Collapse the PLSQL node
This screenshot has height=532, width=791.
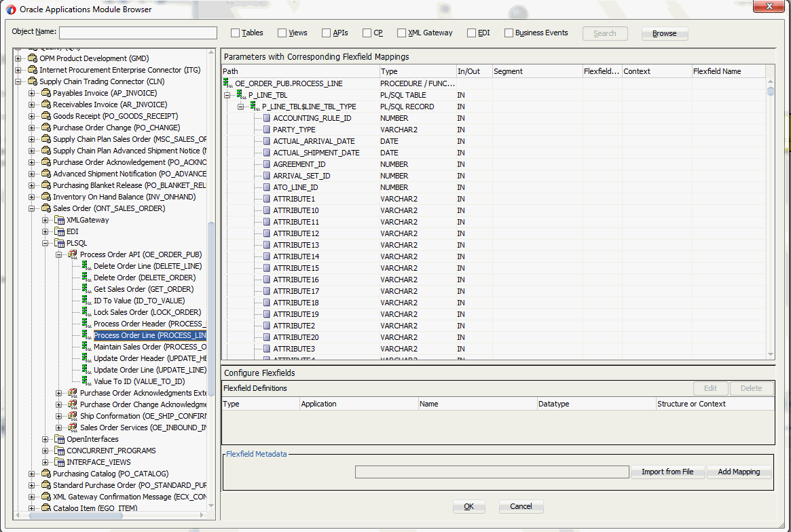45,243
